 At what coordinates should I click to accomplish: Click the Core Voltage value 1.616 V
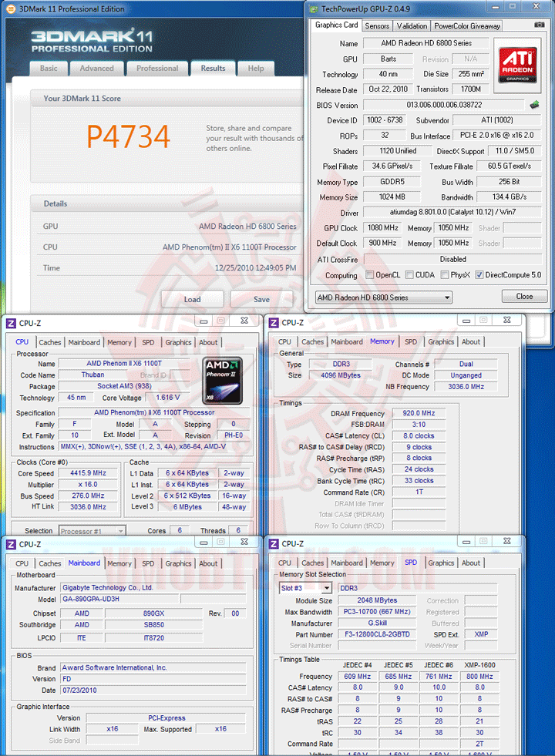pos(168,398)
